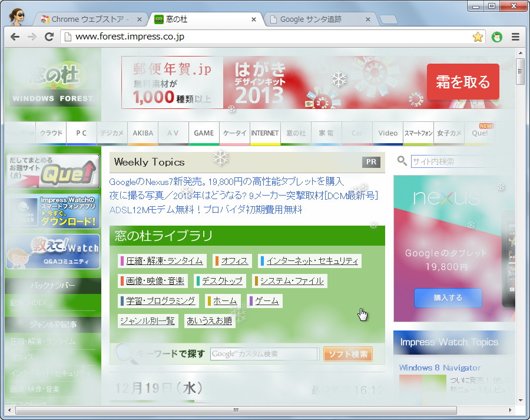This screenshot has width=530, height=420.
Task: Toggle the bookmark star in the address bar
Action: click(x=478, y=36)
